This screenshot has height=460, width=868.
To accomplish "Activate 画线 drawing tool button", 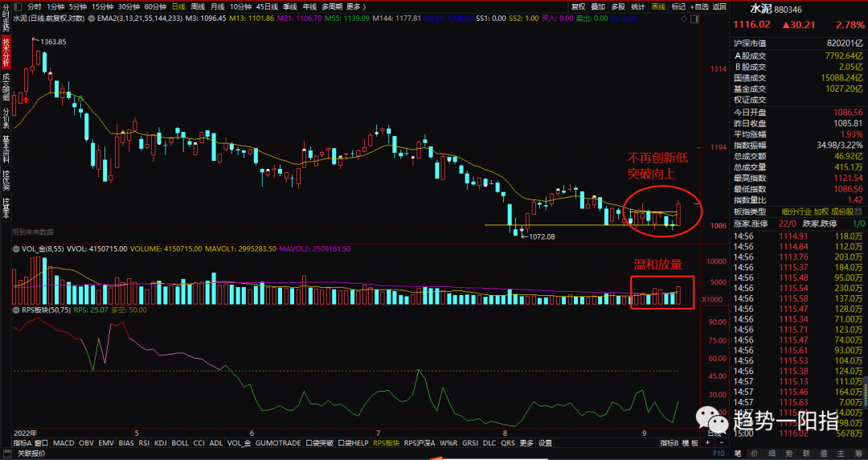I will [x=658, y=6].
